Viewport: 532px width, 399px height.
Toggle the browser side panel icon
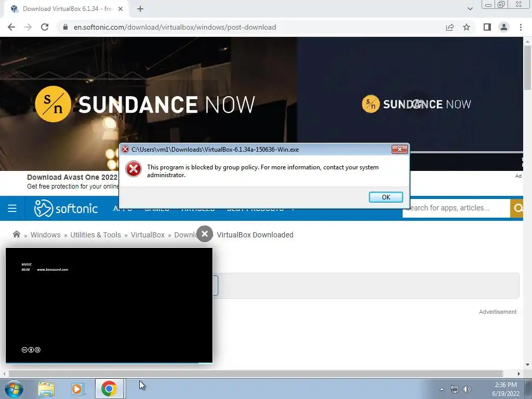click(x=487, y=27)
